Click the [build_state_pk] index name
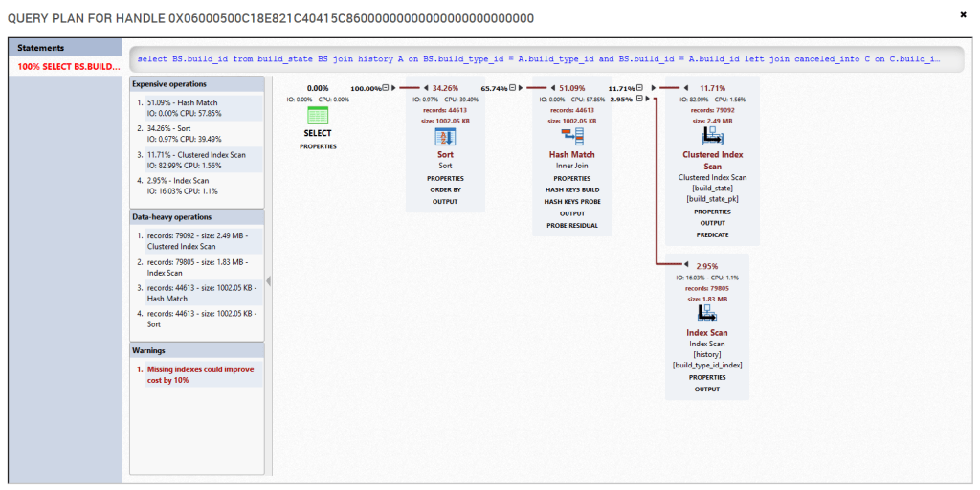 tap(712, 199)
